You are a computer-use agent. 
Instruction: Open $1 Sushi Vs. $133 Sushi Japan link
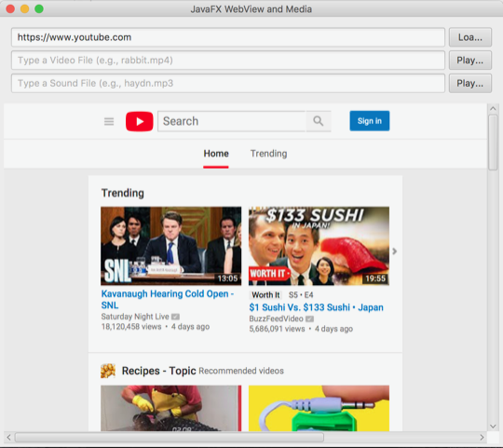(317, 307)
